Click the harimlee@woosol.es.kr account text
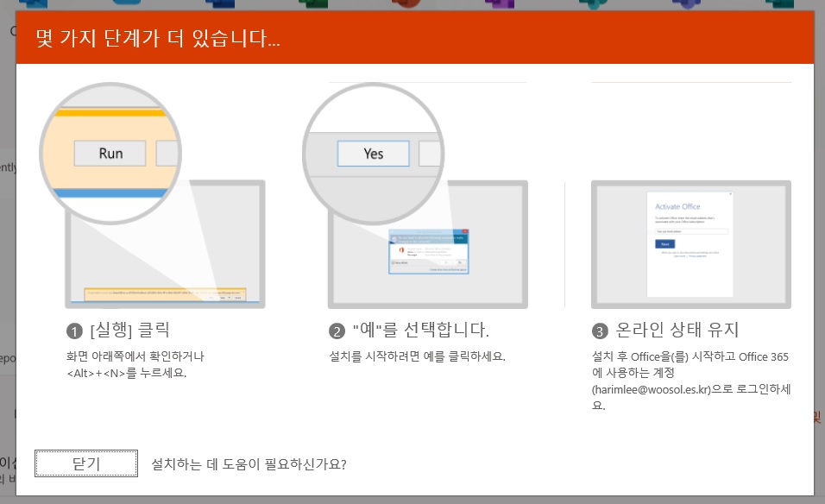Viewport: 825px width, 504px height. click(652, 389)
